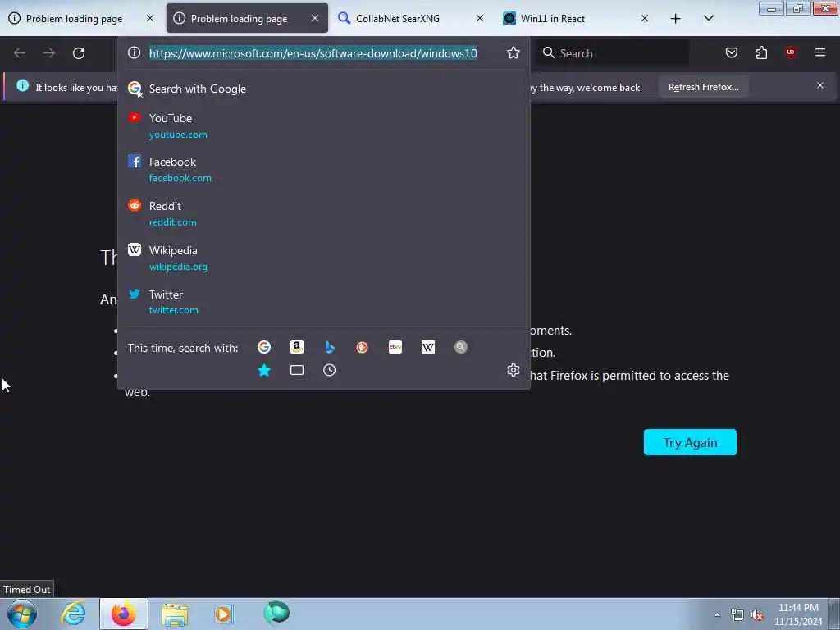Bookmark this page with the star icon
This screenshot has height=630, width=840.
(x=514, y=52)
